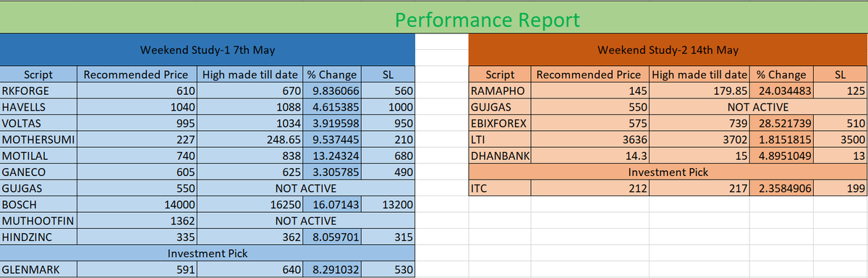Select DHANBANK recommended price 14.3
Image resolution: width=868 pixels, height=278 pixels.
coord(591,156)
